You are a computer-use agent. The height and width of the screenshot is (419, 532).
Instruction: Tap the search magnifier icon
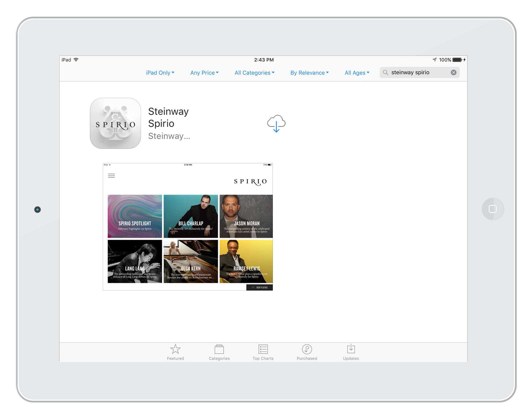[385, 72]
